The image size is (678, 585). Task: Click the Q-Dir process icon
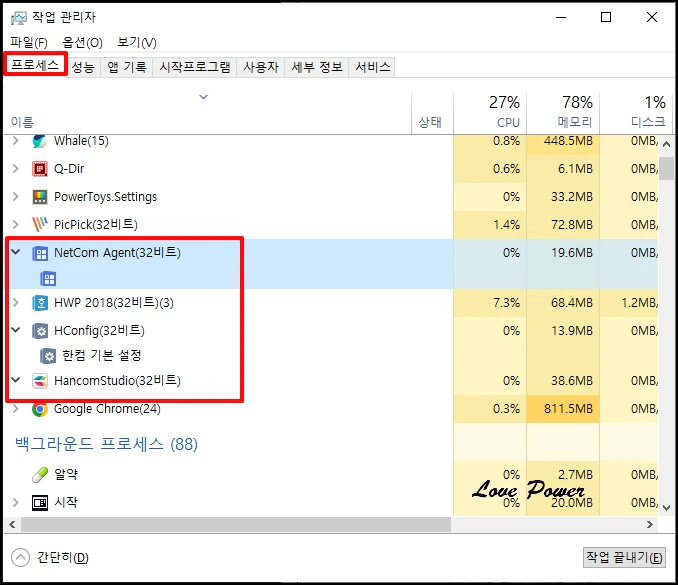pos(40,169)
